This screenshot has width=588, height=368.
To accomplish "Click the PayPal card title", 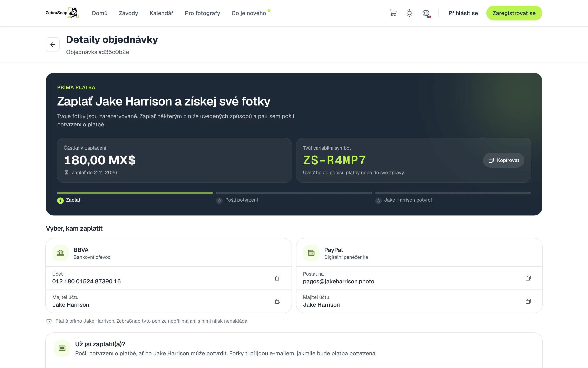I will pyautogui.click(x=333, y=250).
